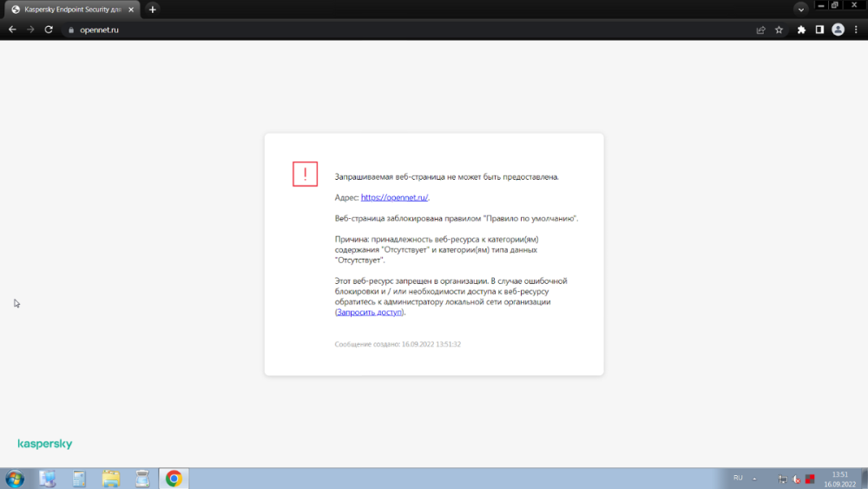Follow the https://opennet.ru/ address link

click(x=394, y=197)
